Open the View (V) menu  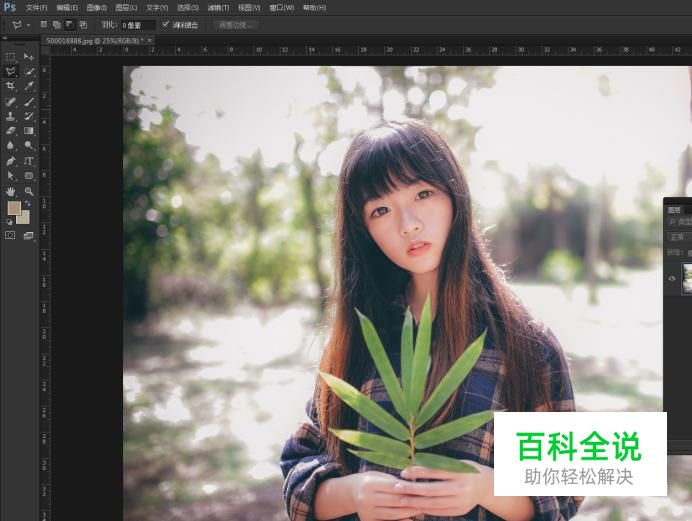coord(249,8)
